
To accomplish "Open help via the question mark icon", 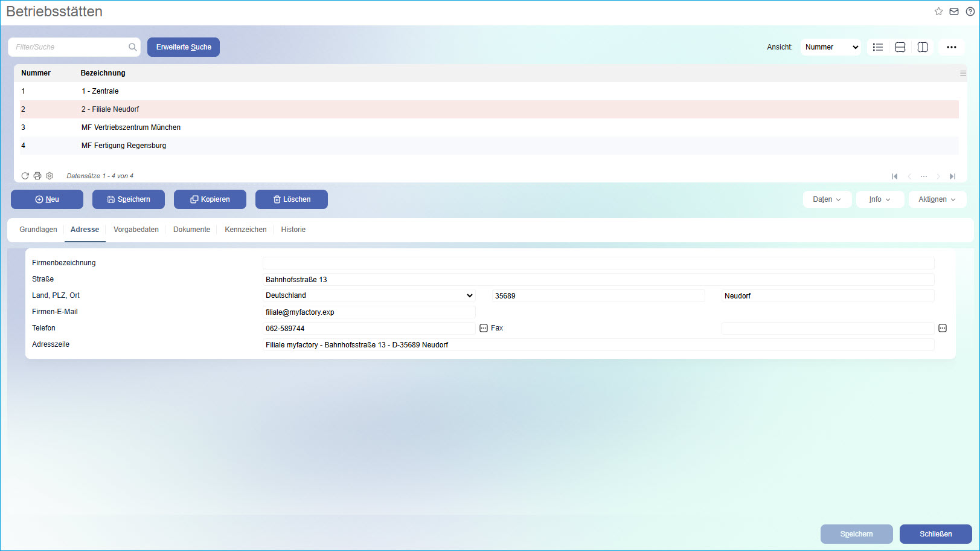I will pyautogui.click(x=970, y=11).
